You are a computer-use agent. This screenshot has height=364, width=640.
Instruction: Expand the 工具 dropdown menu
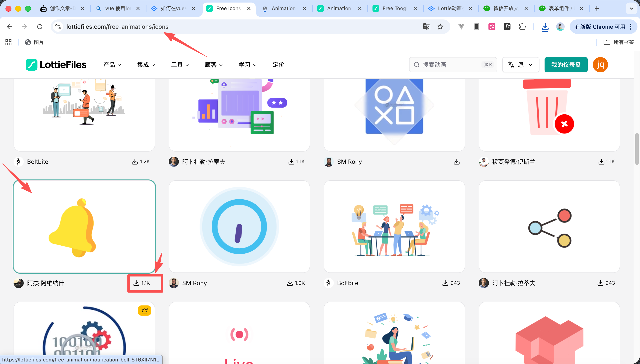point(179,64)
